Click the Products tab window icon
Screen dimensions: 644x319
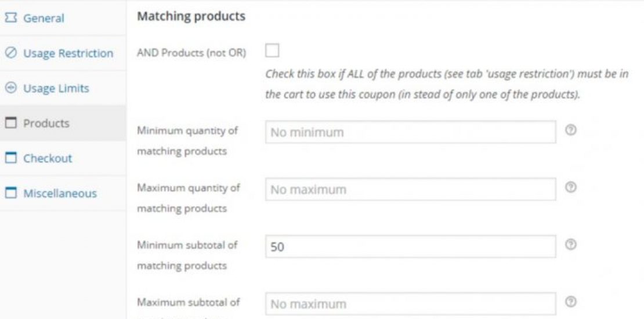[10, 123]
